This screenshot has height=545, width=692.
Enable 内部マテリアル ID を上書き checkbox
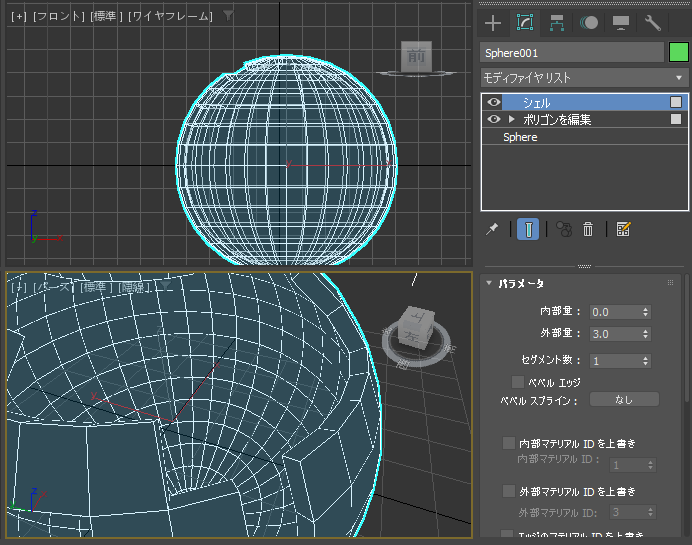[x=508, y=443]
